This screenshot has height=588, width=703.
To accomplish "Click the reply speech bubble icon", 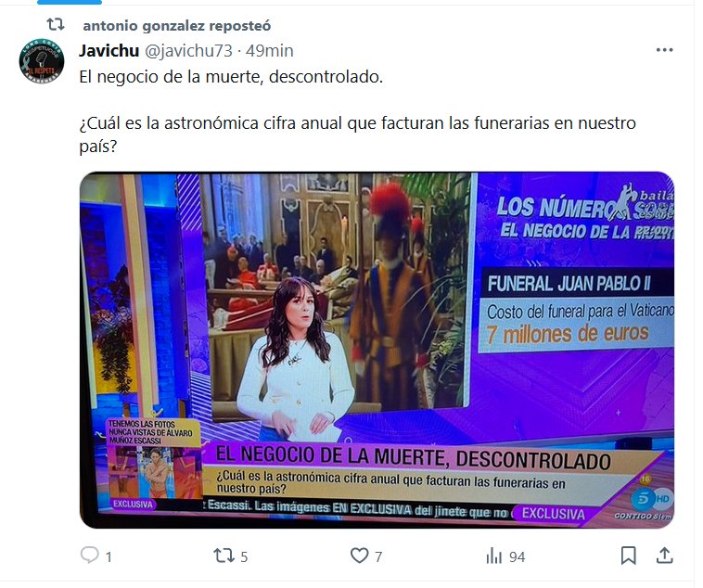I will (x=90, y=556).
